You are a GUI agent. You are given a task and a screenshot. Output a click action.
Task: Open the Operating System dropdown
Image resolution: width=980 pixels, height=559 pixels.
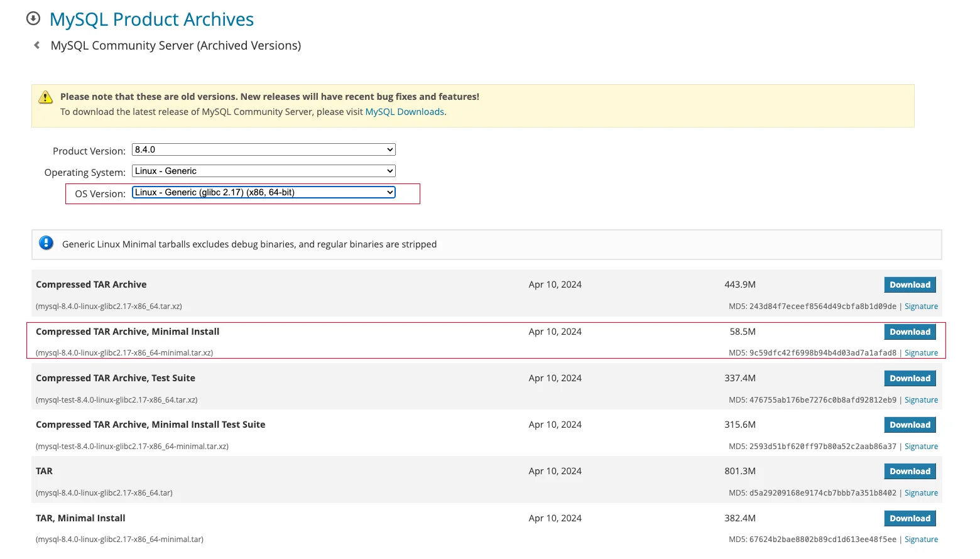tap(263, 171)
